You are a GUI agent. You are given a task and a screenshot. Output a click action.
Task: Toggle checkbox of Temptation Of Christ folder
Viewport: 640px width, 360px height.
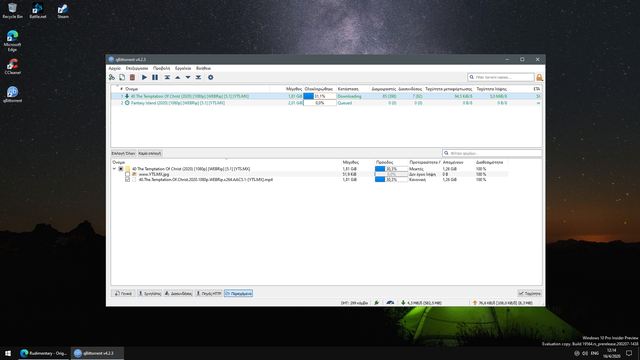pyautogui.click(x=121, y=169)
